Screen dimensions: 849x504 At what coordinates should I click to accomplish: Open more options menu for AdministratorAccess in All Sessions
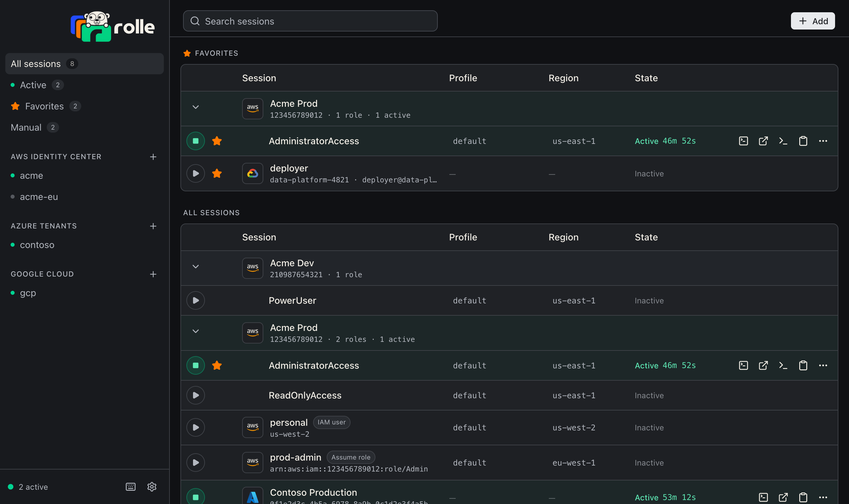click(x=823, y=365)
